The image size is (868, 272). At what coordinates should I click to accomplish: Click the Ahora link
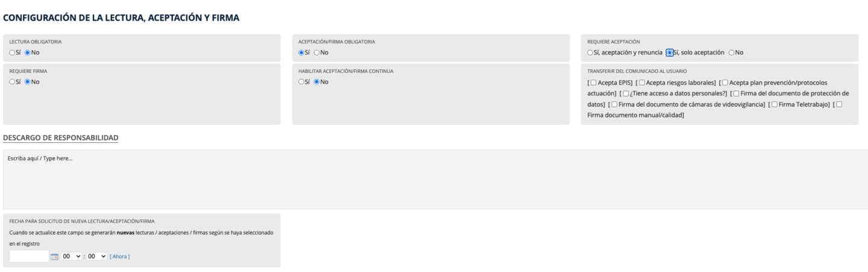coord(119,257)
